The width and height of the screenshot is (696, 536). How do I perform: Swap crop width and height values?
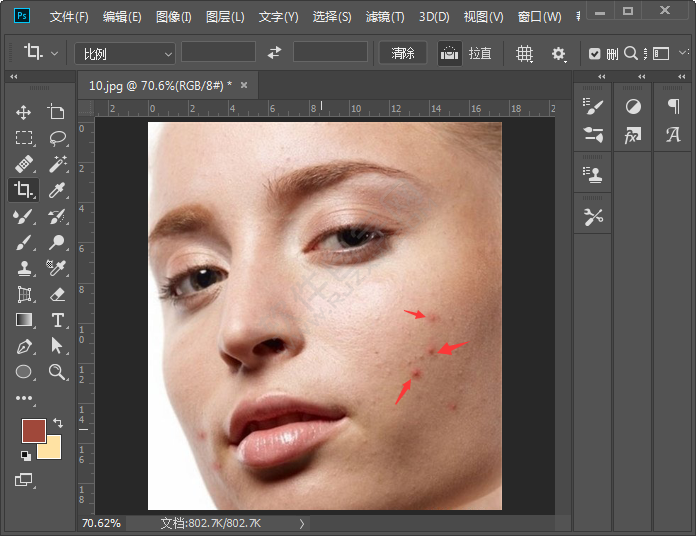pyautogui.click(x=275, y=53)
